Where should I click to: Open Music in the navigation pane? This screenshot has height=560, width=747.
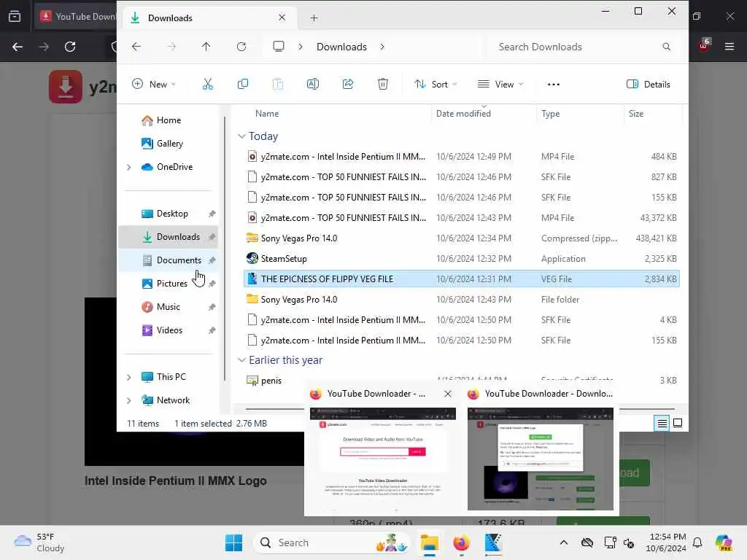click(x=169, y=307)
